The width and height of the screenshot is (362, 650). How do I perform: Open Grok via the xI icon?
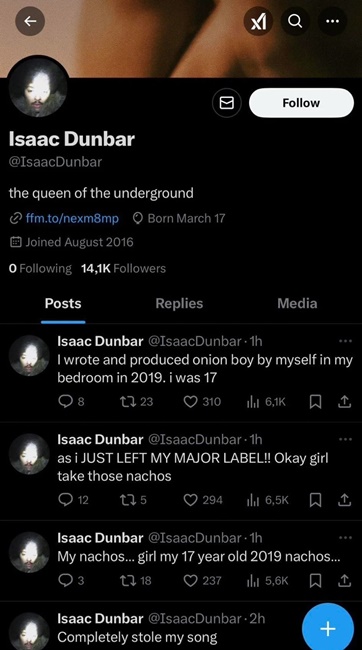(258, 21)
